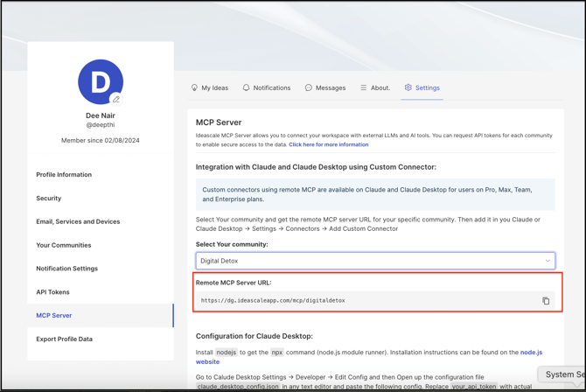This screenshot has height=392, width=586.
Task: Go to Security settings
Action: point(49,199)
